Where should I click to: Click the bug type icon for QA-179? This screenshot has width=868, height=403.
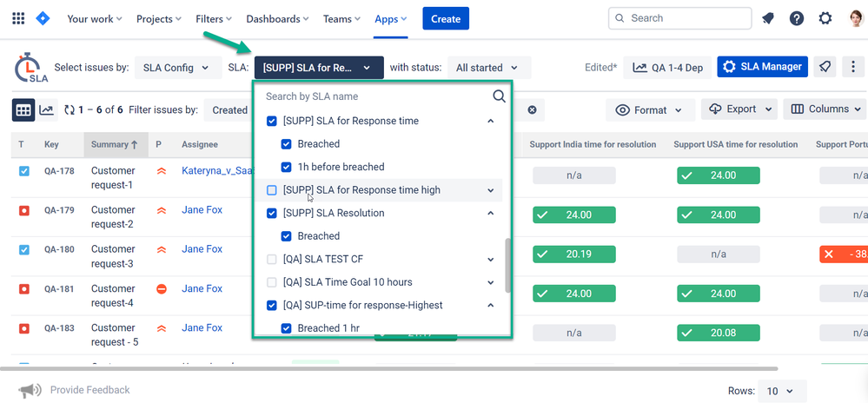pyautogui.click(x=23, y=210)
